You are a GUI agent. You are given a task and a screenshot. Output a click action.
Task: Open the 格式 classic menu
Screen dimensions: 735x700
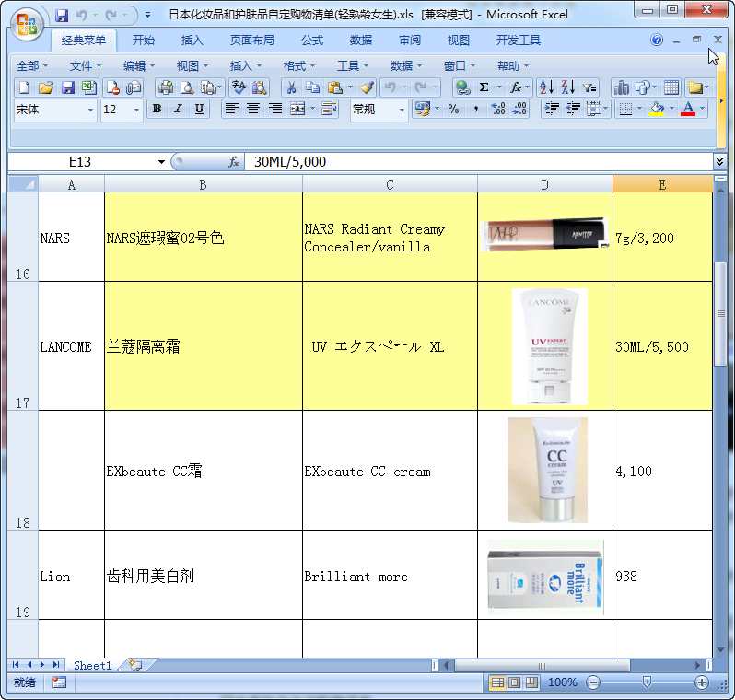(299, 66)
